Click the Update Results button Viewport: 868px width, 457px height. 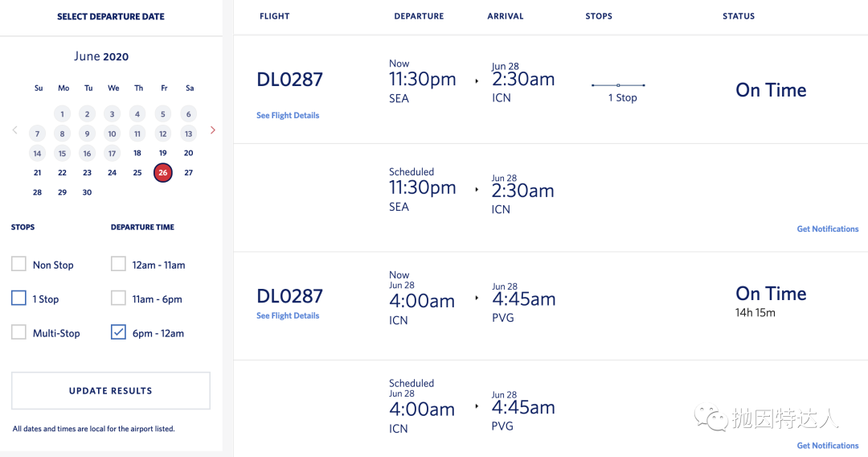point(111,391)
